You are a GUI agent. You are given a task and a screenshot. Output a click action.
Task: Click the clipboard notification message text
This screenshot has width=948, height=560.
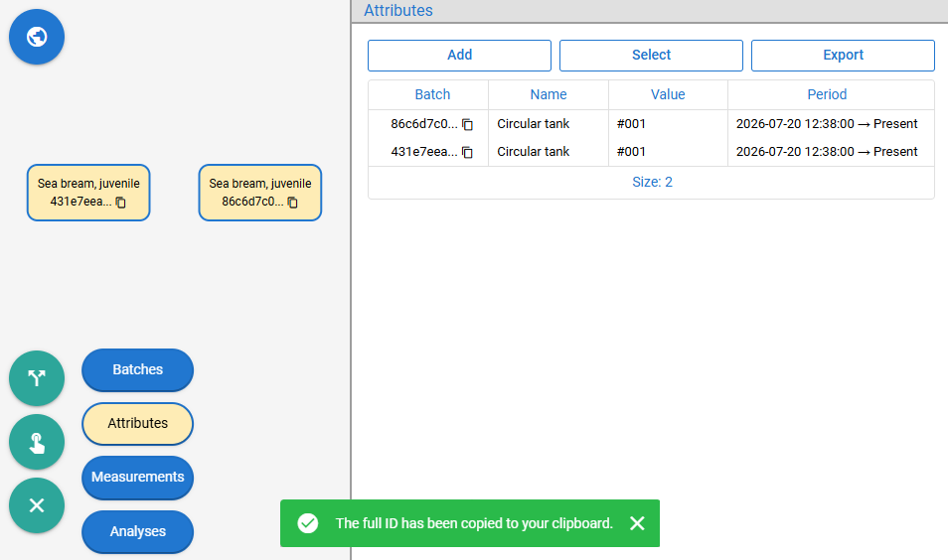(x=474, y=523)
